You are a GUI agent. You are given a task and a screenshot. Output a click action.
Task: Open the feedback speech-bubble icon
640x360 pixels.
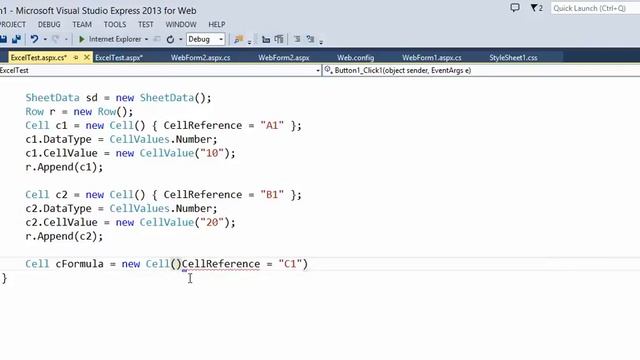pyautogui.click(x=515, y=8)
